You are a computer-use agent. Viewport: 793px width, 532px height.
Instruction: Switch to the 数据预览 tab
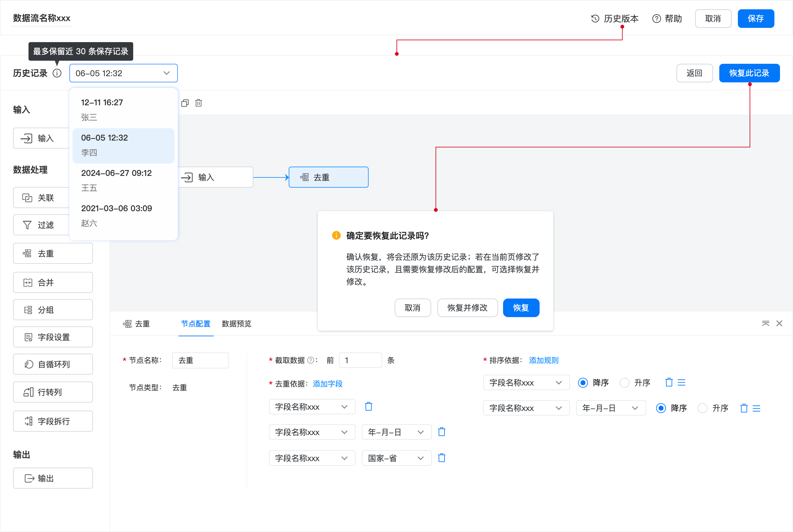click(x=237, y=324)
